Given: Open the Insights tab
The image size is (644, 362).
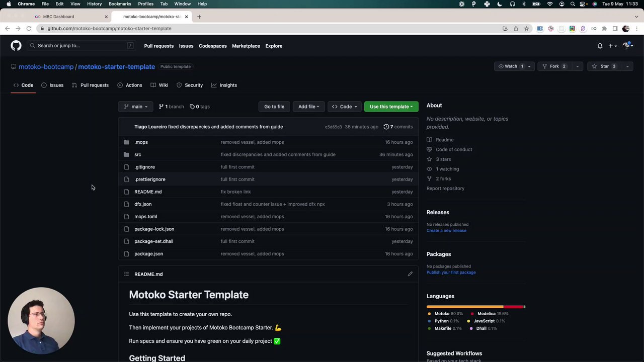Looking at the screenshot, I should 224,85.
